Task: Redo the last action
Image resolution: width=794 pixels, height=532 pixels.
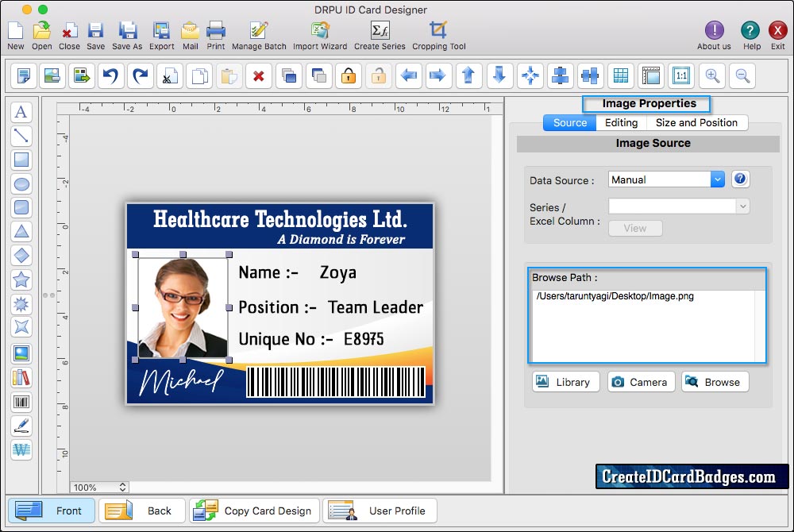Action: click(x=141, y=76)
